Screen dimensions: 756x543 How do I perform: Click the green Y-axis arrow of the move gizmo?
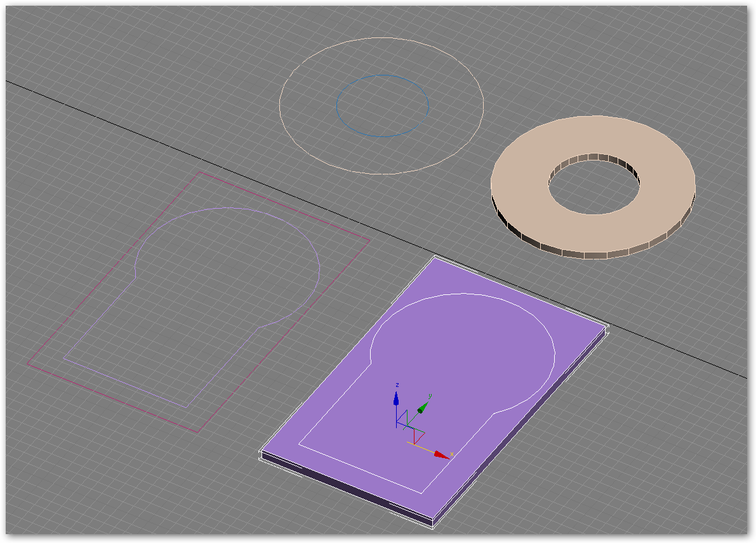click(423, 408)
